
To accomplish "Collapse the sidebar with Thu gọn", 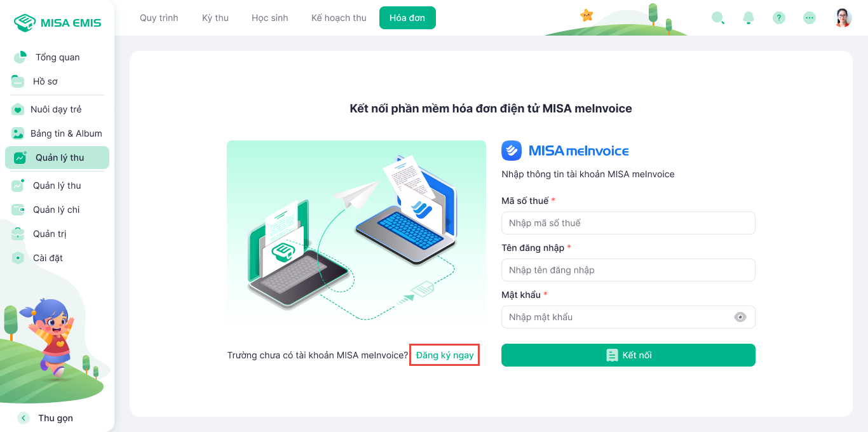I will tap(46, 418).
